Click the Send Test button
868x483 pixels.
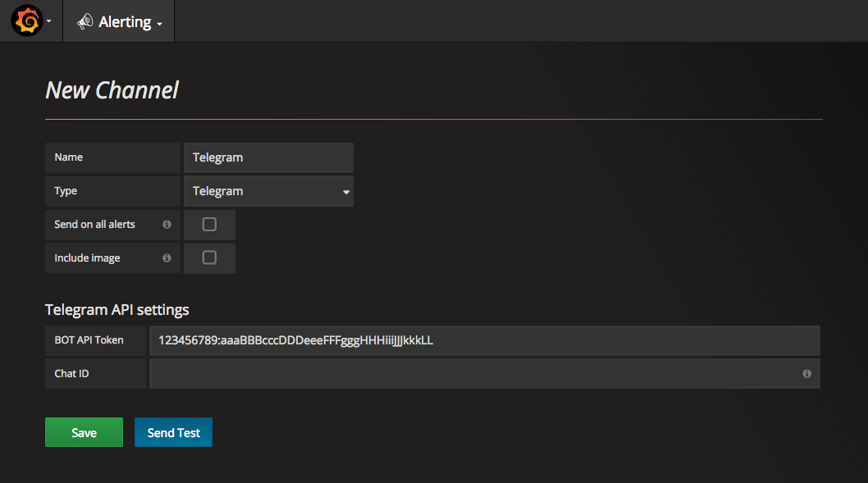click(x=173, y=432)
